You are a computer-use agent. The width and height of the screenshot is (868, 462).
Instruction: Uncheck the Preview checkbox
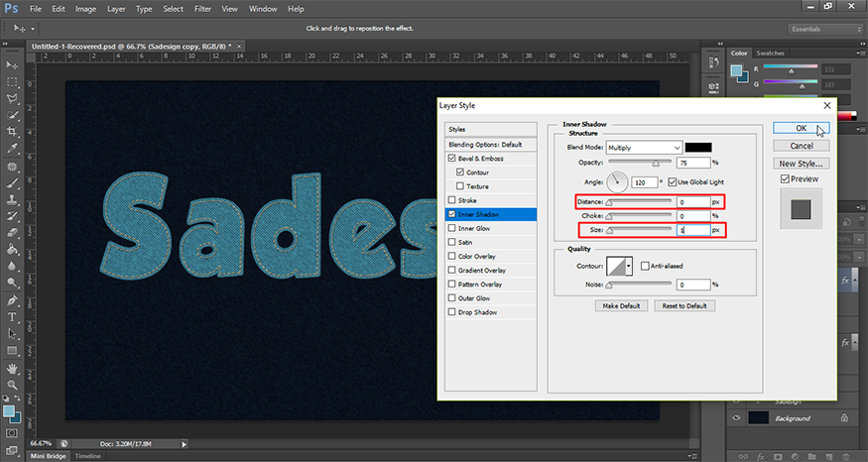coord(785,178)
